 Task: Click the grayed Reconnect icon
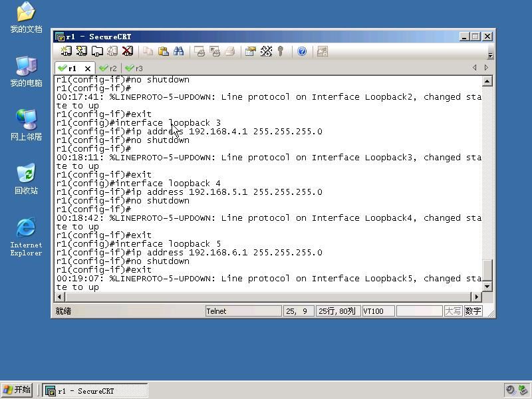[112, 51]
